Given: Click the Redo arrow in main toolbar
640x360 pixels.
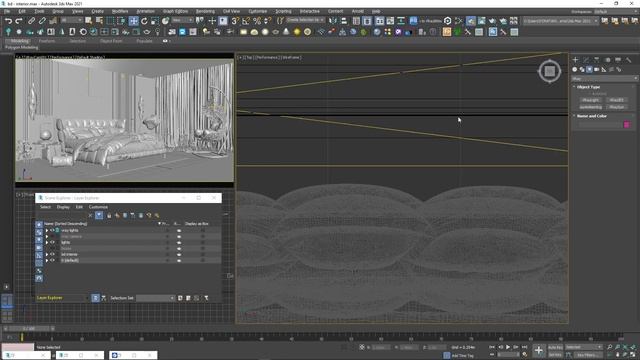Looking at the screenshot, I should click(19, 21).
